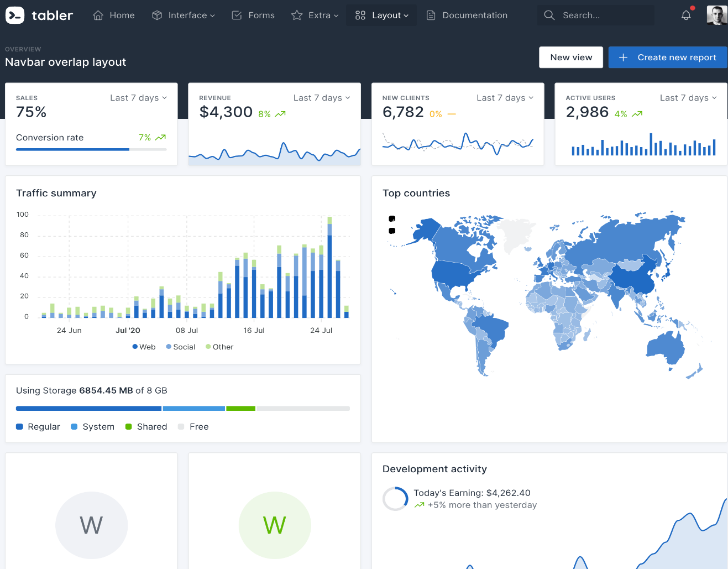Toggle Social series in chart legend
Image resolution: width=728 pixels, height=569 pixels.
point(181,347)
